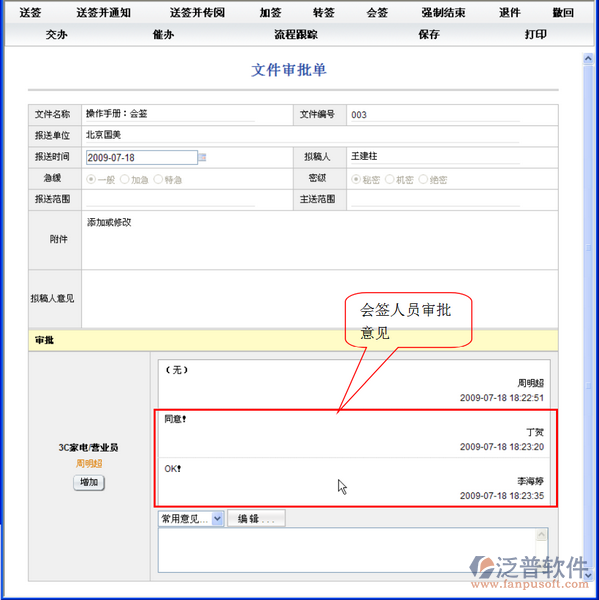Focus the approval comment text area
The height and width of the screenshot is (600, 599).
(348, 550)
